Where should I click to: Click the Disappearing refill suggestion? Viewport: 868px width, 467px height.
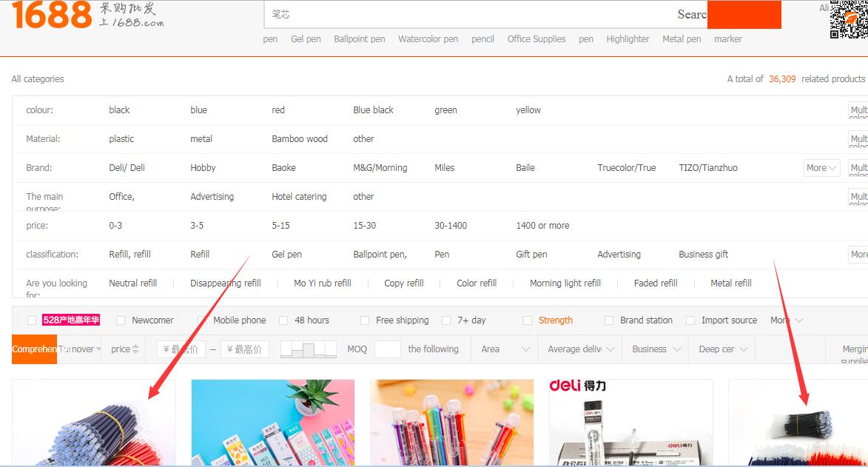pyautogui.click(x=225, y=283)
